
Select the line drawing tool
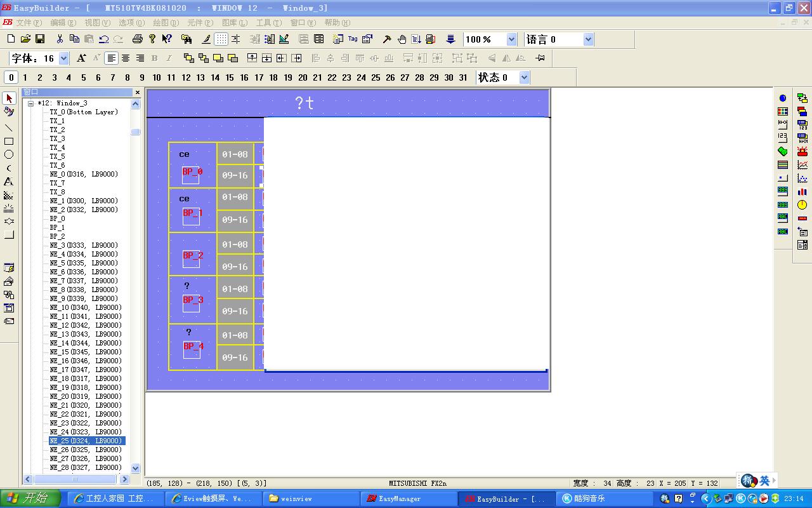tap(9, 128)
